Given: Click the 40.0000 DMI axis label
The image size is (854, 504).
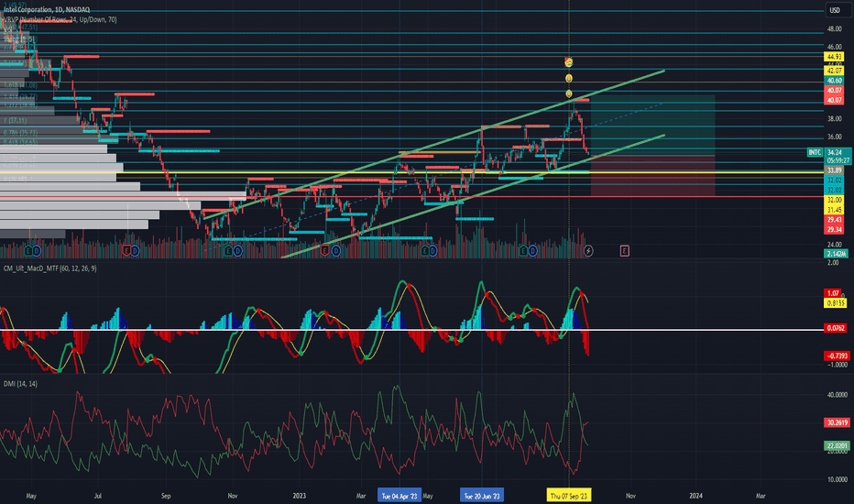Looking at the screenshot, I should click(838, 394).
